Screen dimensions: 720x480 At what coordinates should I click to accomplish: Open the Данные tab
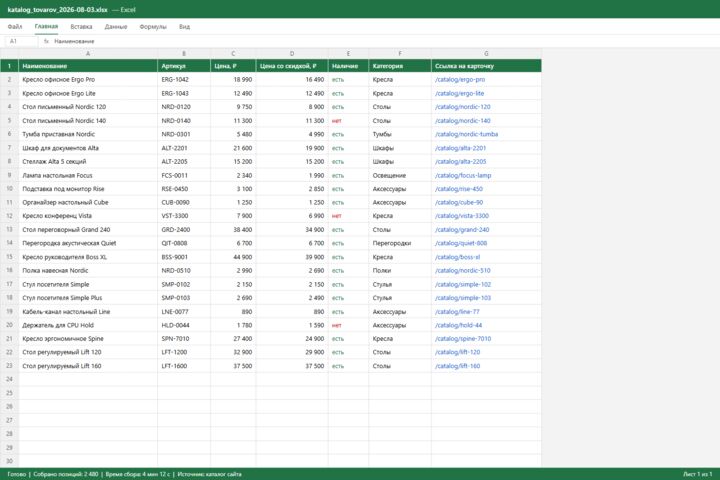click(x=116, y=27)
